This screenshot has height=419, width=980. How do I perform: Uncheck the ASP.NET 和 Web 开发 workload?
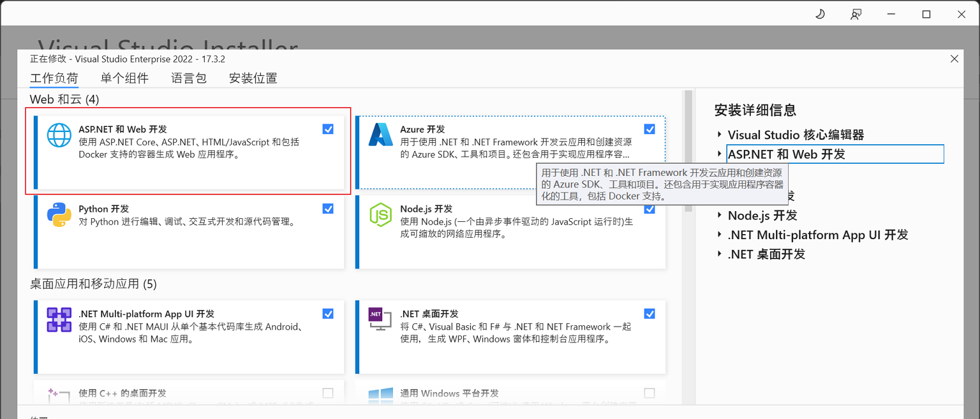pos(328,129)
